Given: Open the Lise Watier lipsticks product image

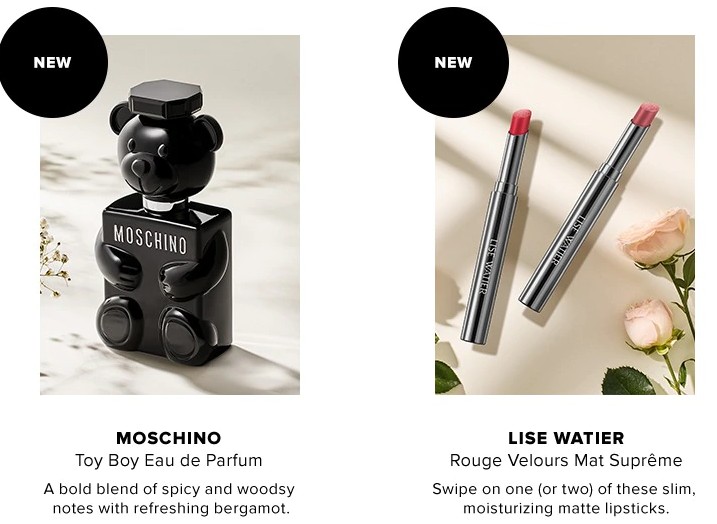Looking at the screenshot, I should 565,215.
